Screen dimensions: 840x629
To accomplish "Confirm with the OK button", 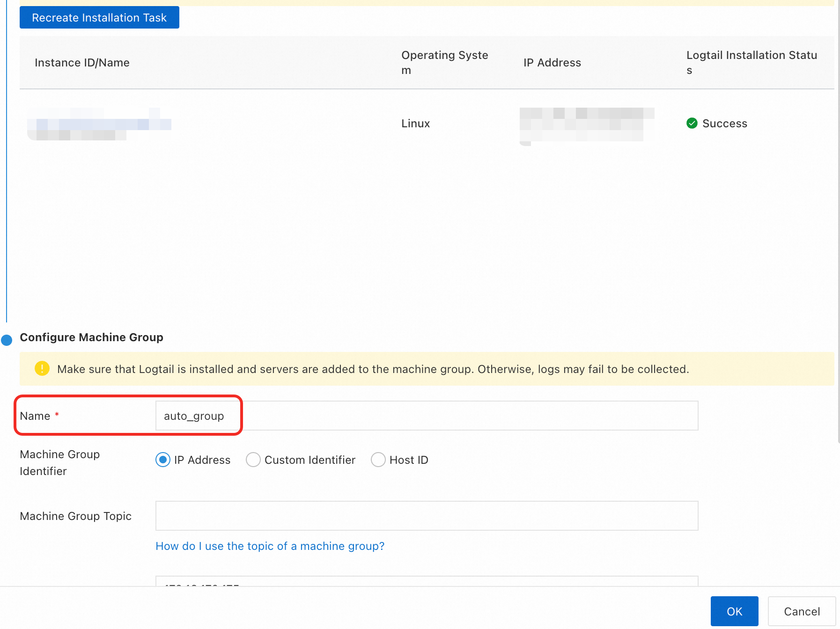I will 734,611.
